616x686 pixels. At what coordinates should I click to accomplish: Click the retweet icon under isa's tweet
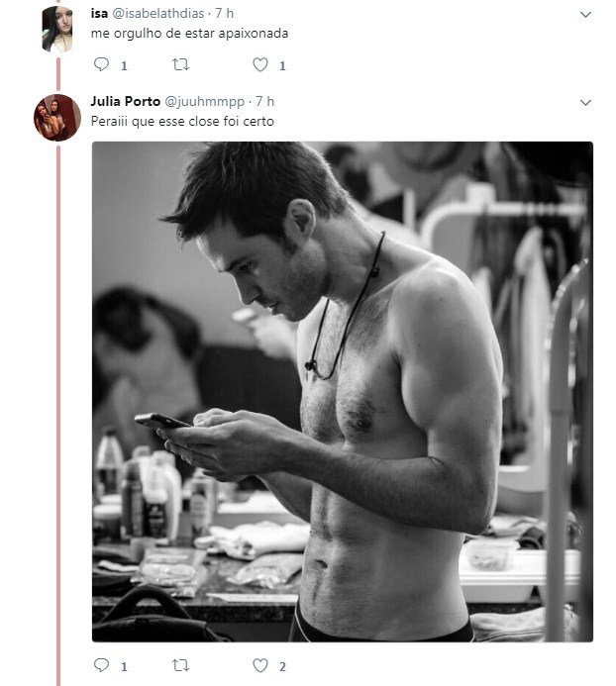click(180, 65)
